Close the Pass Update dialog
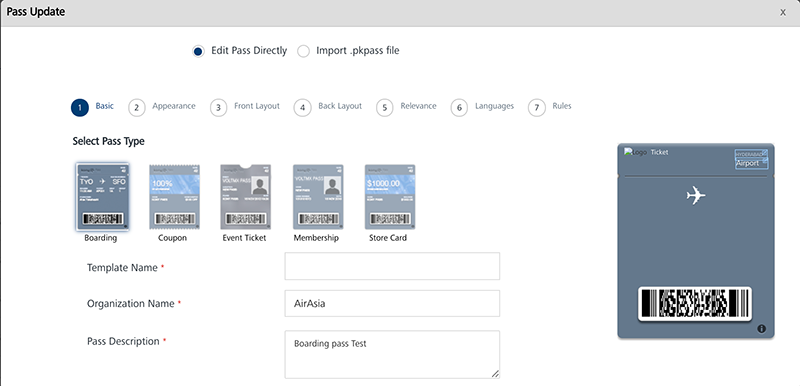 pos(783,12)
